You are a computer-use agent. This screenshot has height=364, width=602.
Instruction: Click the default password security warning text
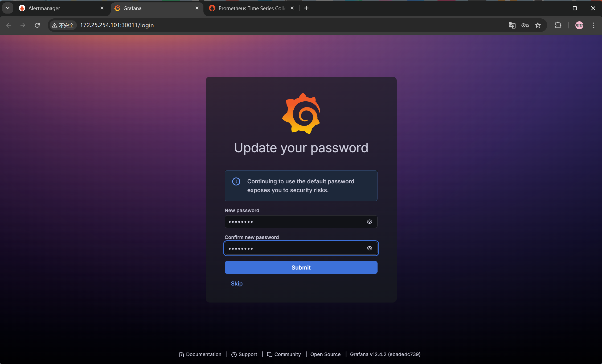click(x=301, y=186)
